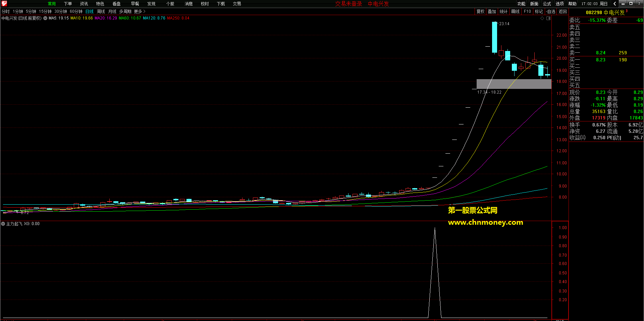This screenshot has height=321, width=644.
Task: Open the 下单 menu
Action: [68, 4]
